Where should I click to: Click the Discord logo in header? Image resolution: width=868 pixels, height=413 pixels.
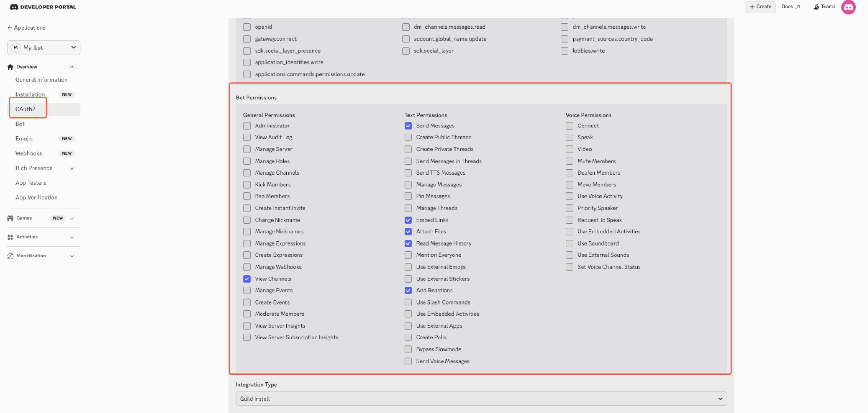(14, 7)
